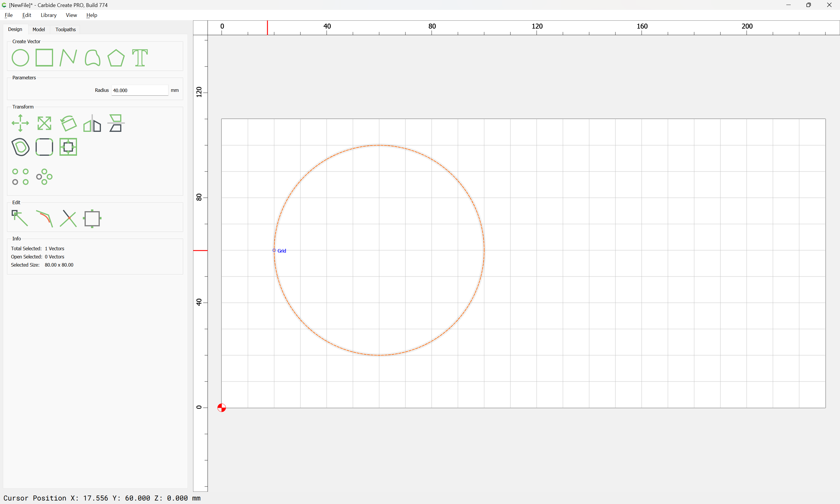
Task: Activate the Node Edit tool
Action: (x=20, y=218)
